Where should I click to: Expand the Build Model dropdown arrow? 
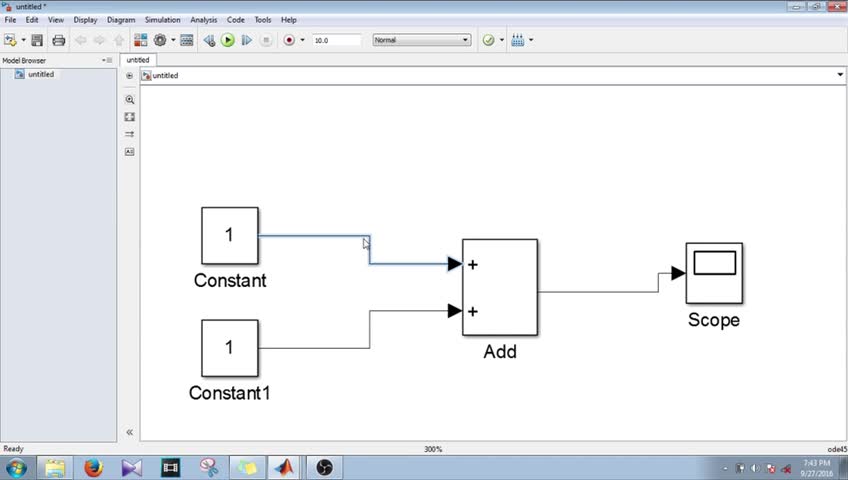point(531,40)
